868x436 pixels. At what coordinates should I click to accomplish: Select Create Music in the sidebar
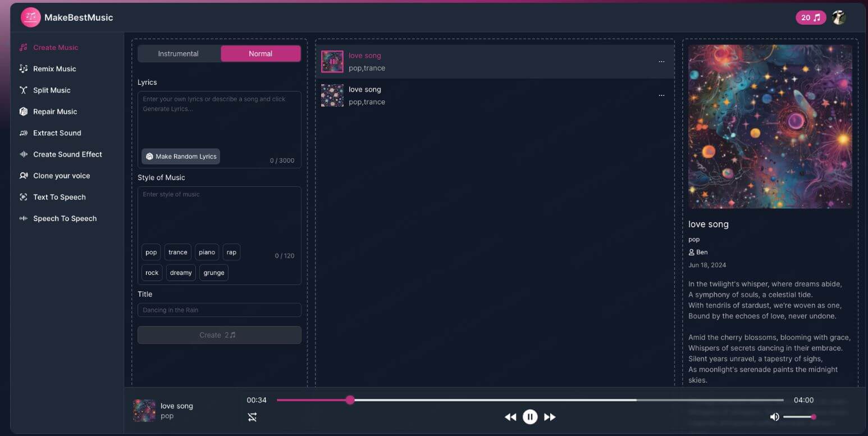[x=56, y=48]
